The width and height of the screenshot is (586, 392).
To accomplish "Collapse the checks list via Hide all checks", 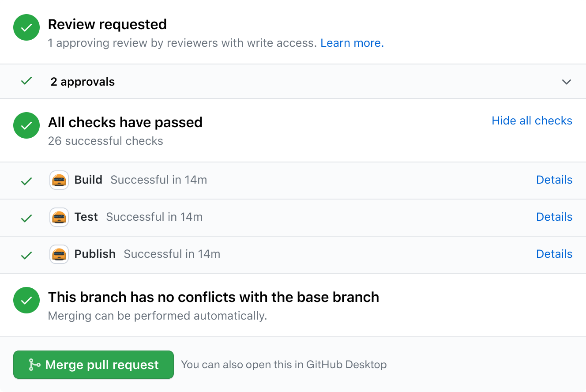I will (532, 121).
